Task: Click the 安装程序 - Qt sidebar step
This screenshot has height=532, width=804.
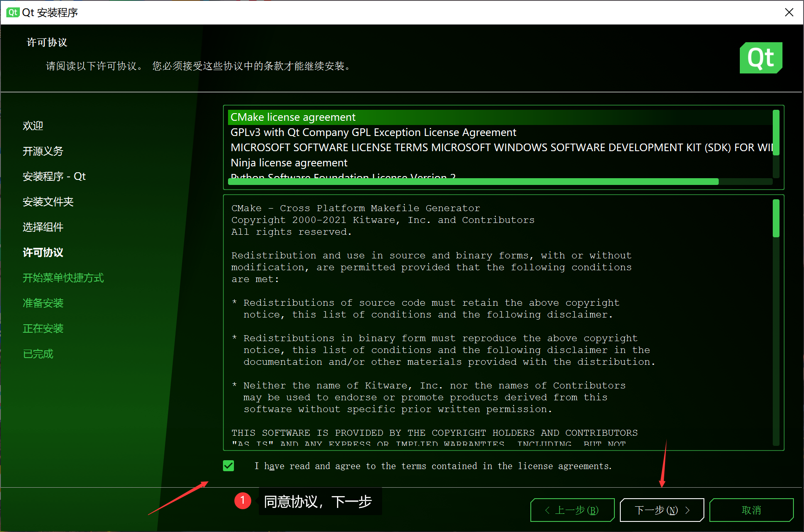Action: (x=54, y=176)
